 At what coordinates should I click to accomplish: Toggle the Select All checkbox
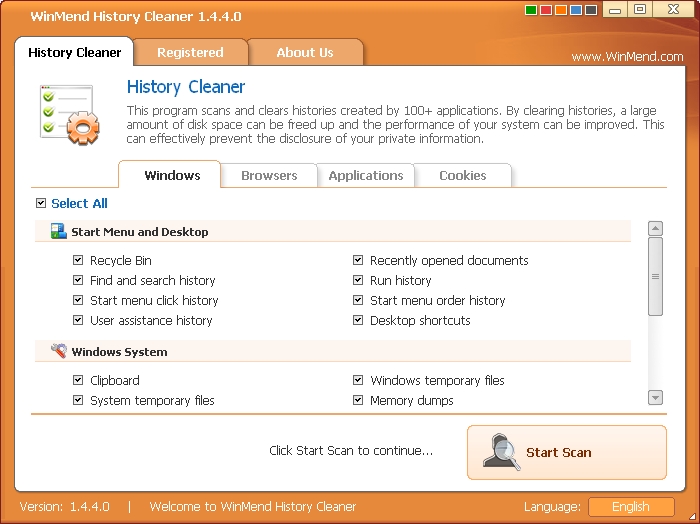tap(41, 203)
